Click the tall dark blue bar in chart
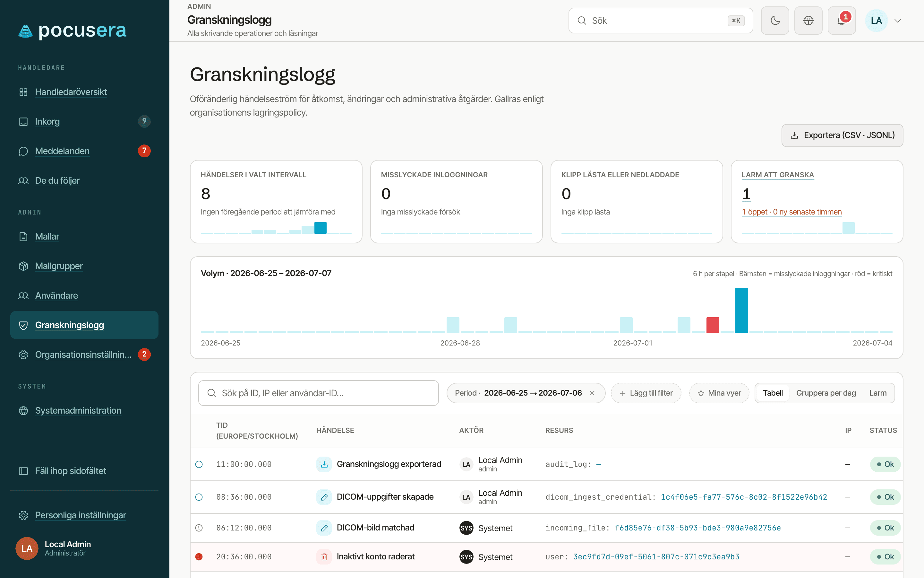 (741, 310)
